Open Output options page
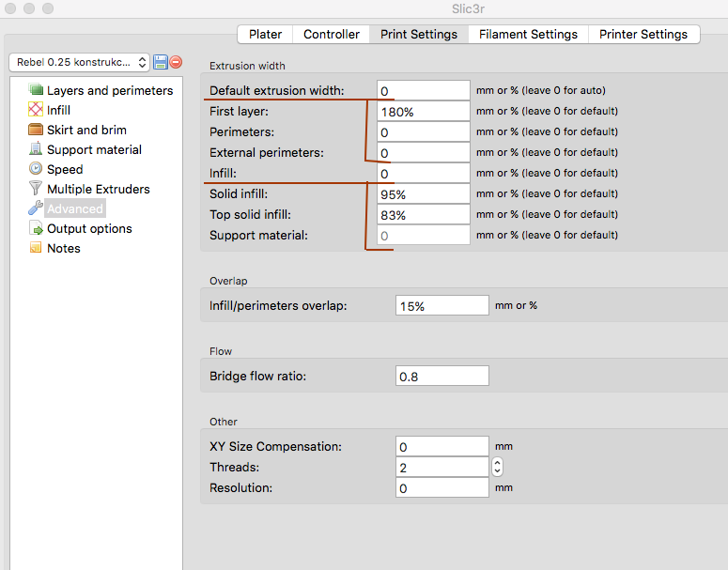 click(x=89, y=228)
